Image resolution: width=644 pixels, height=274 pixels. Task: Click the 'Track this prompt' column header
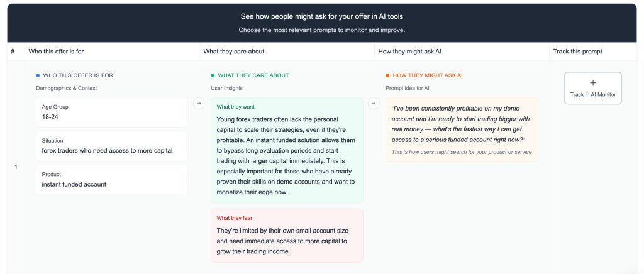click(x=577, y=52)
